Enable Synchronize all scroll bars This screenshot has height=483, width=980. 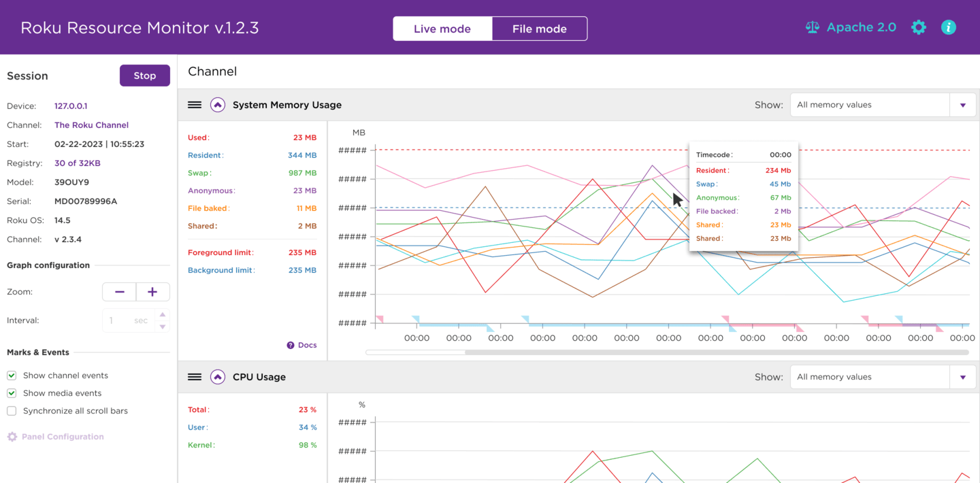click(x=11, y=410)
